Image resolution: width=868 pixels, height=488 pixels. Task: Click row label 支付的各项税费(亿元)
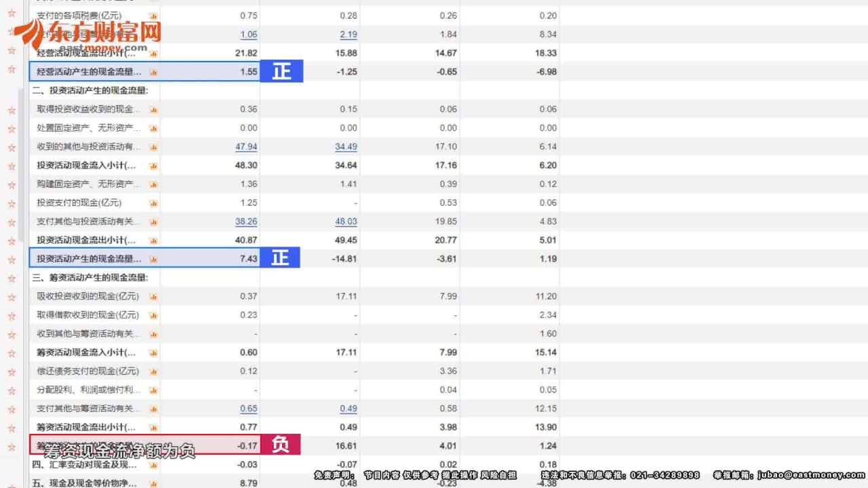click(x=79, y=16)
